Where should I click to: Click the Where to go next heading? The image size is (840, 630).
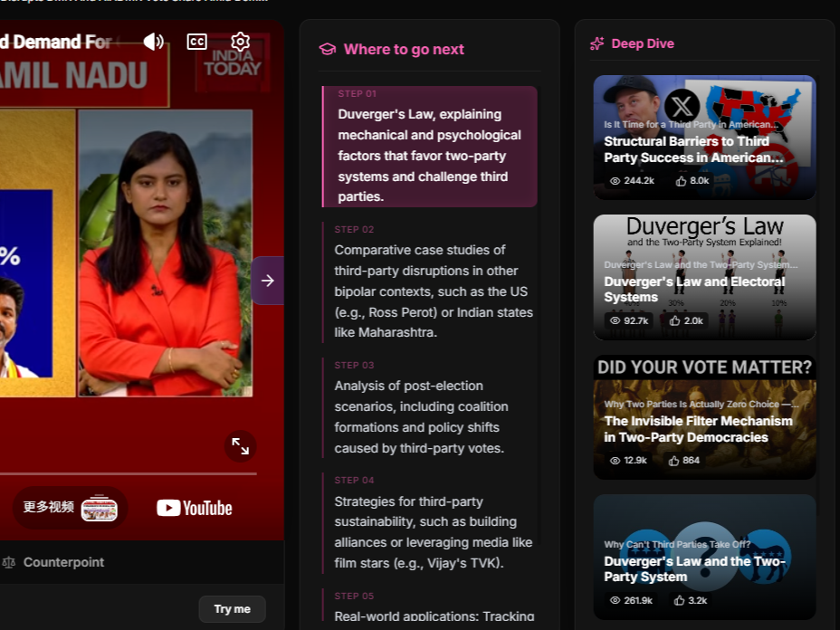[404, 49]
